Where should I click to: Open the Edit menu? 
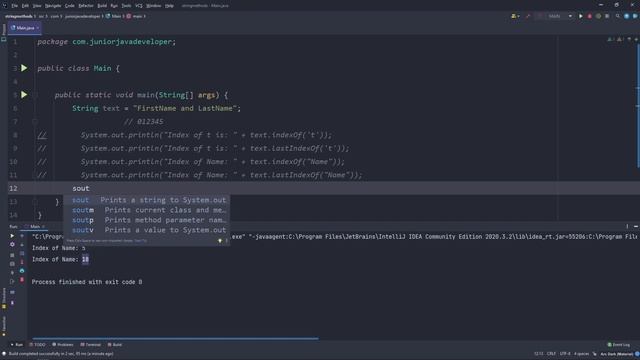tap(25, 6)
